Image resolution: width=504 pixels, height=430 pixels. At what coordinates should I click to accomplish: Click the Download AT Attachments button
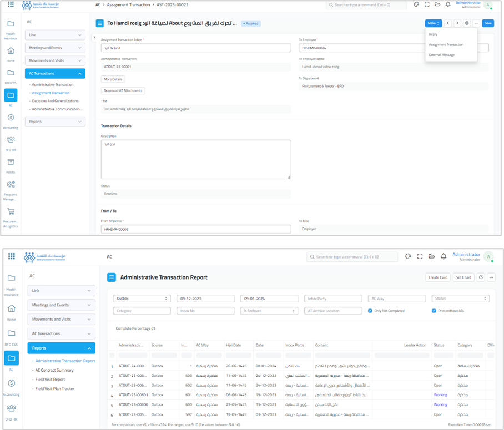[123, 90]
